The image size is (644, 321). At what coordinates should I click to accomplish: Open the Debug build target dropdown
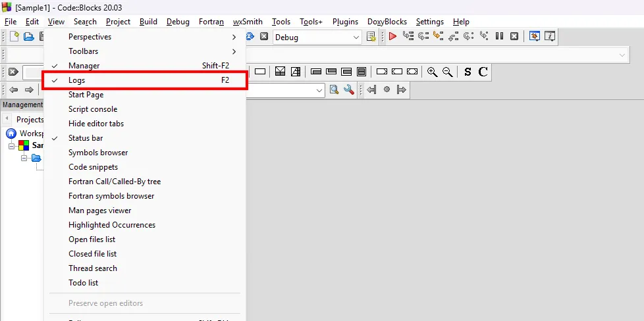355,37
